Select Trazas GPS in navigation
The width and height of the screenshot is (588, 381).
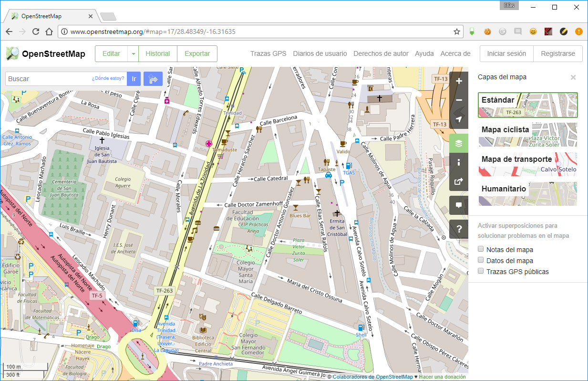pyautogui.click(x=268, y=53)
